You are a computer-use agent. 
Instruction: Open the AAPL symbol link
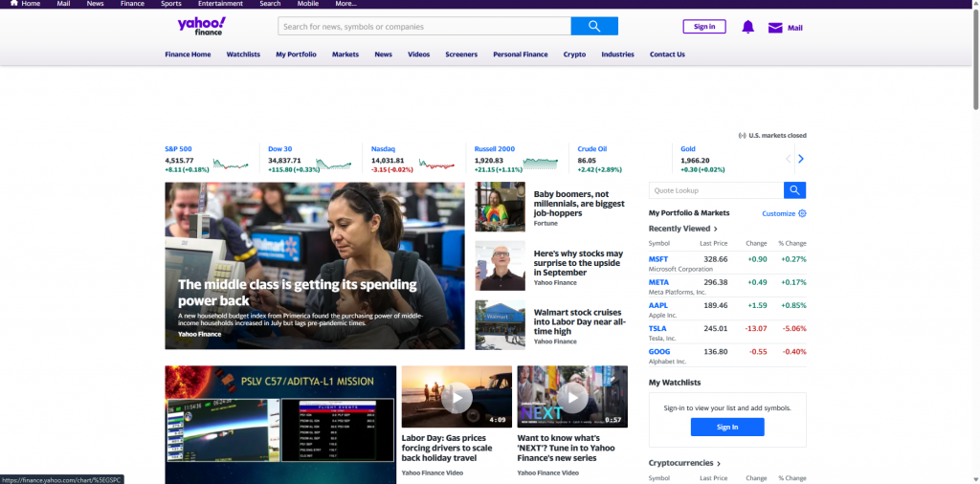click(x=658, y=305)
